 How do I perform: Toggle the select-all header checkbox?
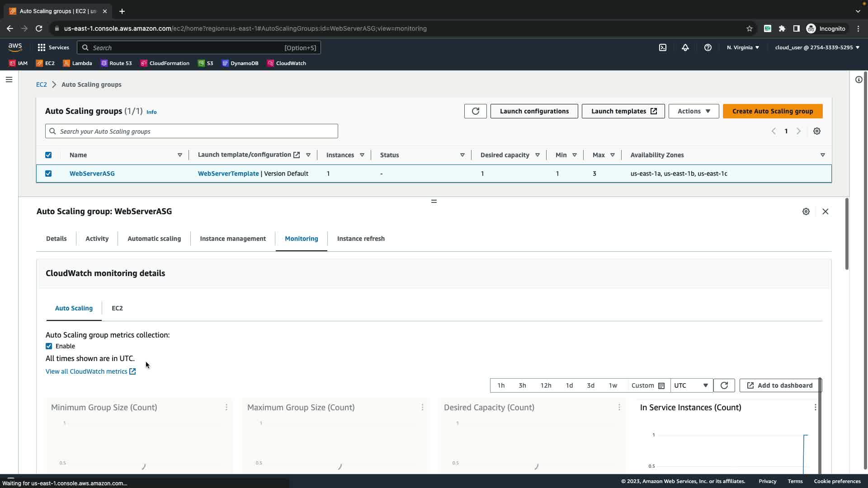[48, 155]
